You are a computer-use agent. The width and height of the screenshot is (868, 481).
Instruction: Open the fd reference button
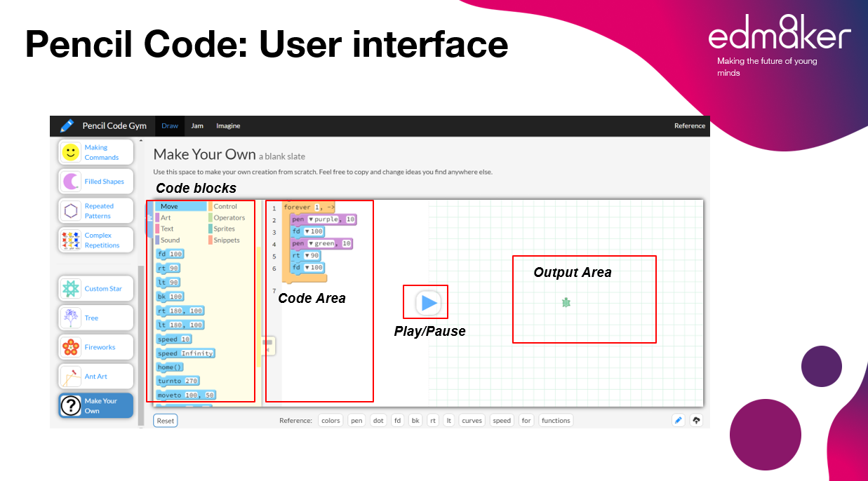[398, 421]
